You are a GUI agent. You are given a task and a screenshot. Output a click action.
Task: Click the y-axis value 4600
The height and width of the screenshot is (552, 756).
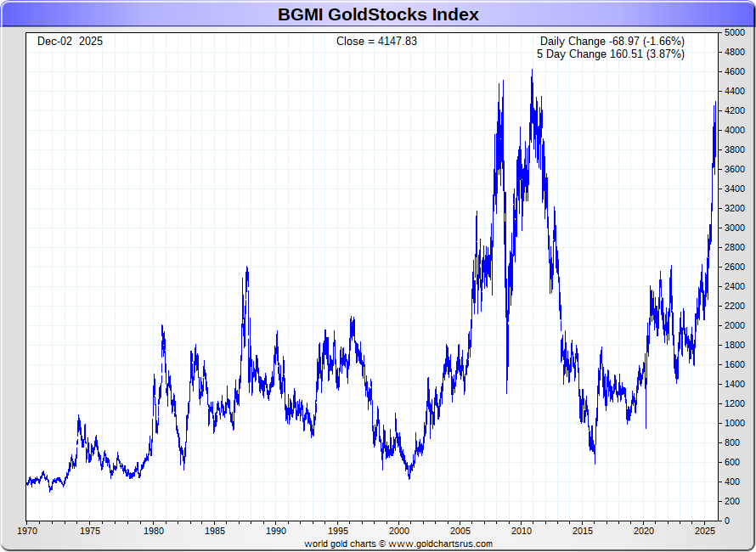(x=734, y=71)
